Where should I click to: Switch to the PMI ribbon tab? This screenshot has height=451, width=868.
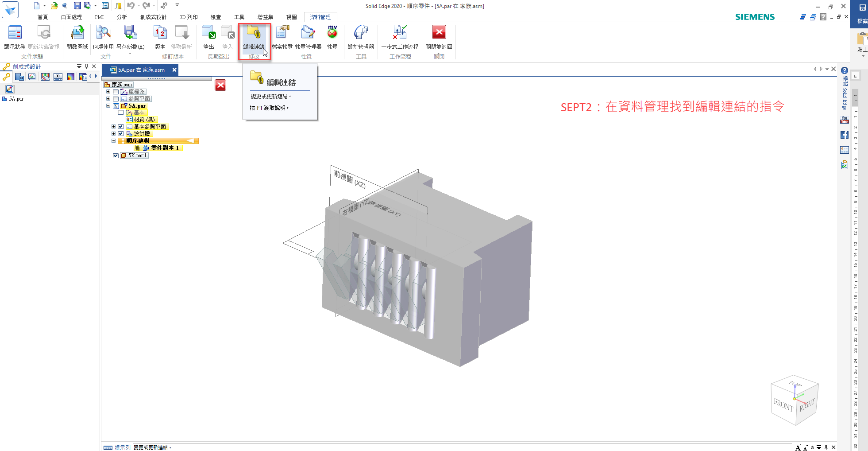tap(99, 17)
